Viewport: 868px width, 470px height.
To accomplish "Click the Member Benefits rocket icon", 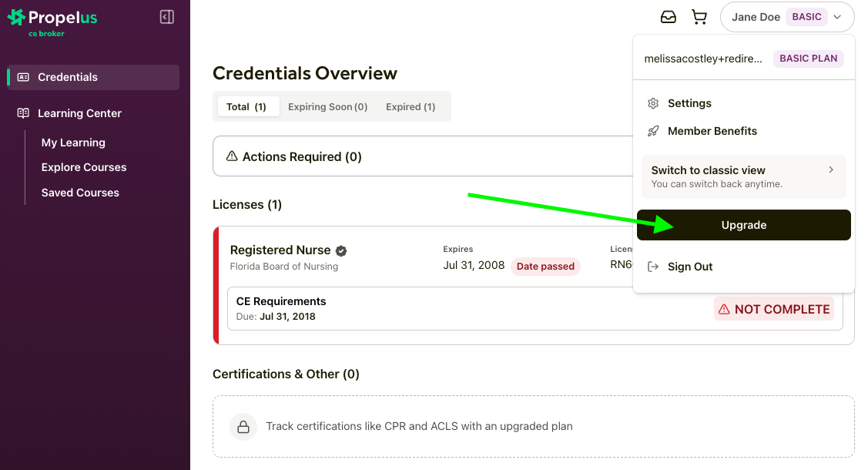I will point(653,131).
